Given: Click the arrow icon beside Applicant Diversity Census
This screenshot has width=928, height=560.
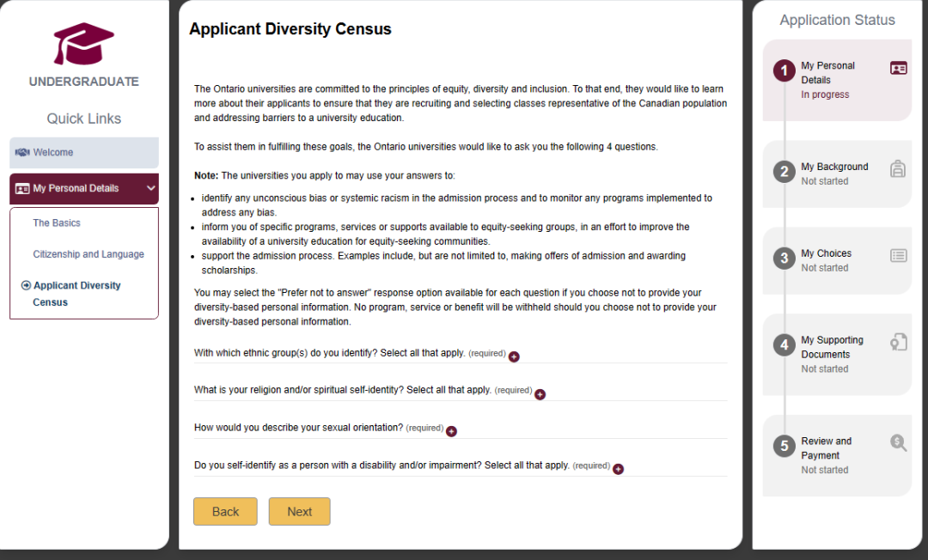Looking at the screenshot, I should [x=26, y=286].
